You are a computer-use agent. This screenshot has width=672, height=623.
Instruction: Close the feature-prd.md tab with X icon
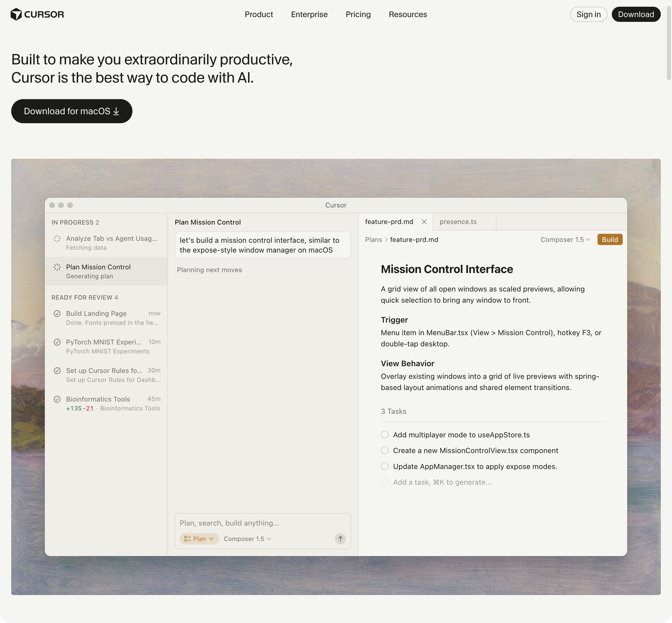click(x=424, y=222)
